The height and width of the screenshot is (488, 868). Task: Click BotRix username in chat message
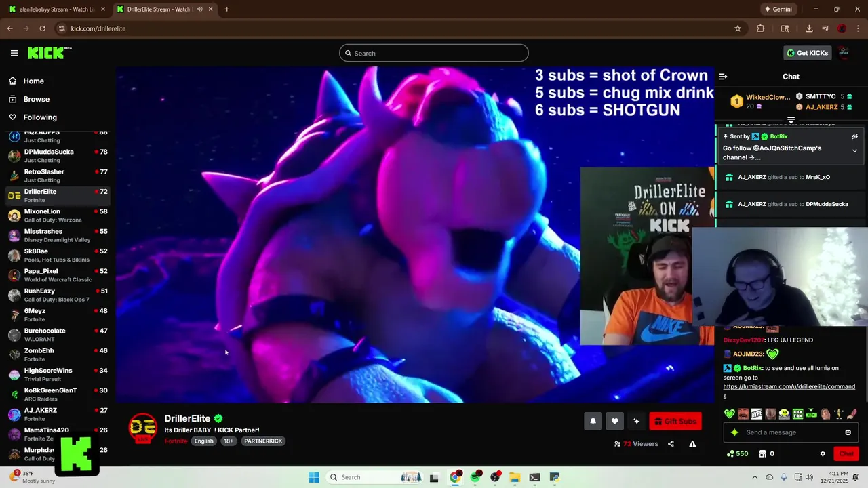(752, 368)
